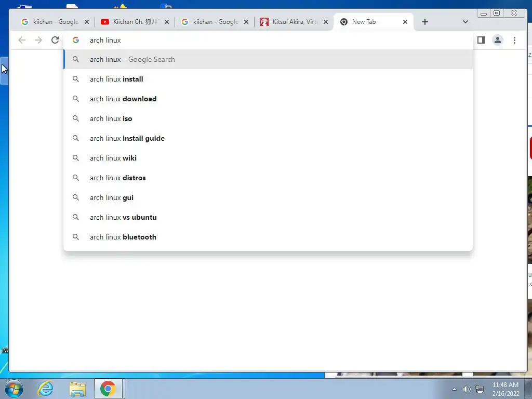Launch Internet Explorer from taskbar
Viewport: 532px width, 399px height.
pos(46,389)
